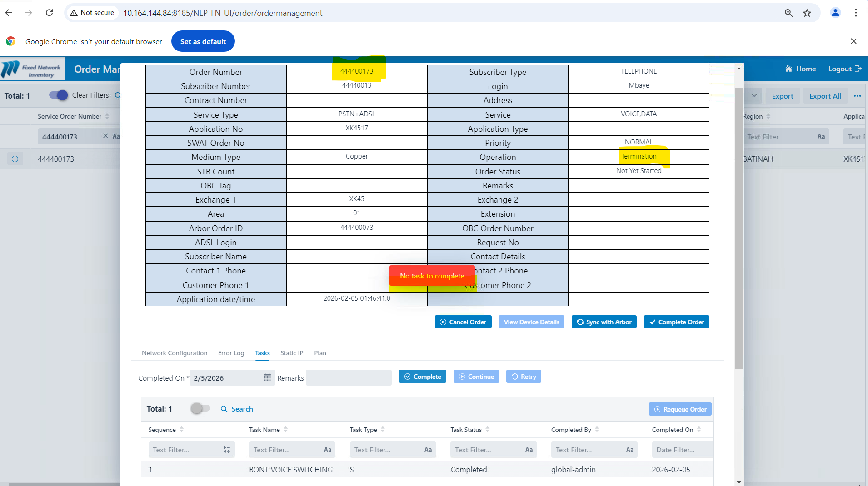Viewport: 868px width, 486px height.
Task: Click the dialog's vertical scrollbar
Action: 739,227
